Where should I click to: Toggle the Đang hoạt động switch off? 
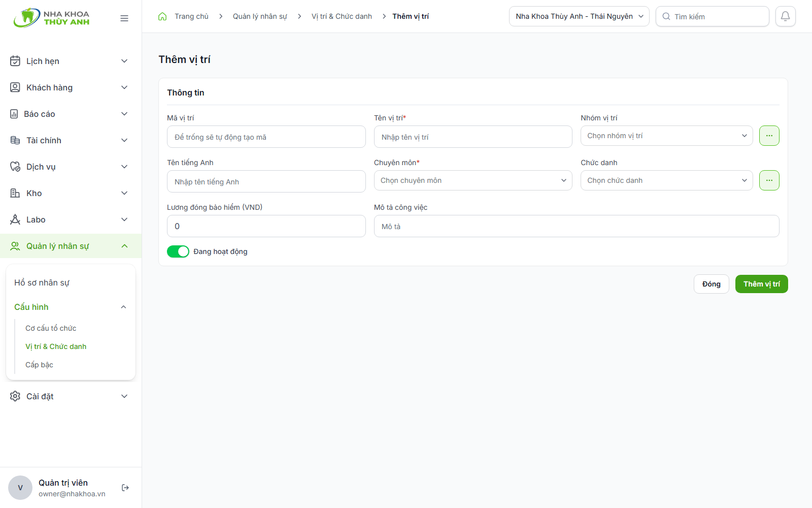click(178, 251)
